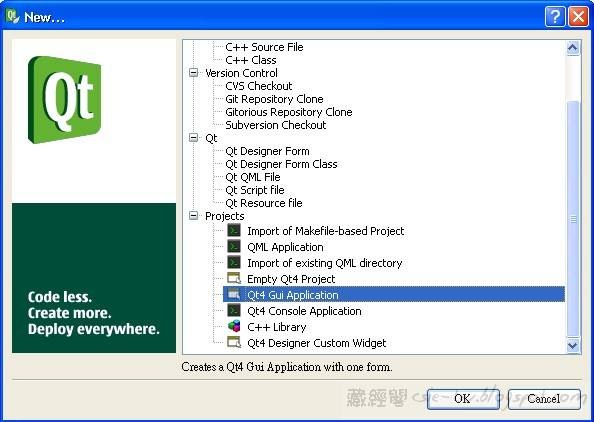Viewport: 594px width, 422px height.
Task: Collapse the Qt tree node
Action: click(194, 138)
